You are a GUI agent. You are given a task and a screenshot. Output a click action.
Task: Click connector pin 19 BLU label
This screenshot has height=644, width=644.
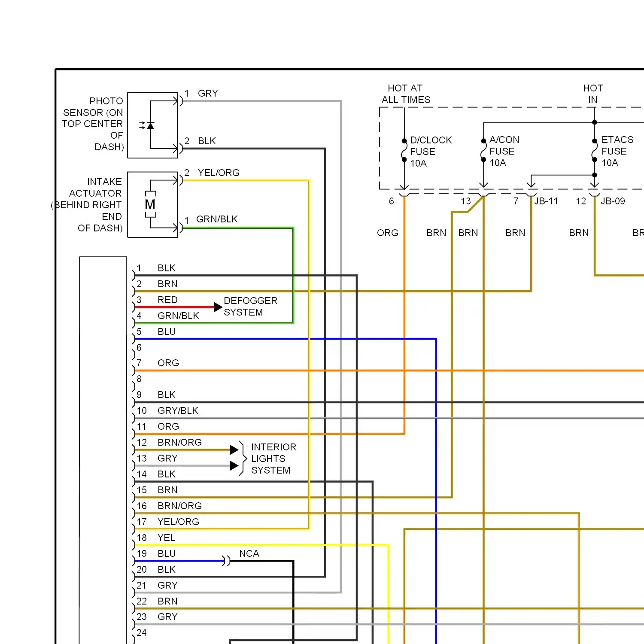pos(167,553)
